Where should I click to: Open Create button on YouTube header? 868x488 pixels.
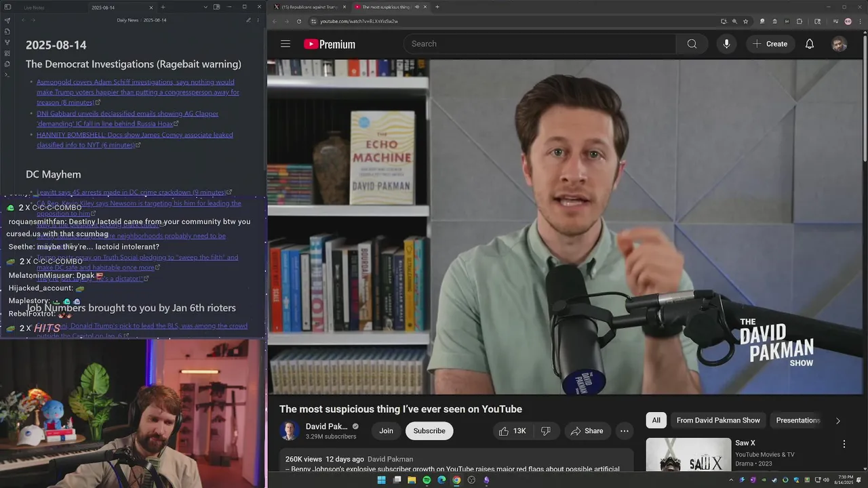(x=770, y=44)
